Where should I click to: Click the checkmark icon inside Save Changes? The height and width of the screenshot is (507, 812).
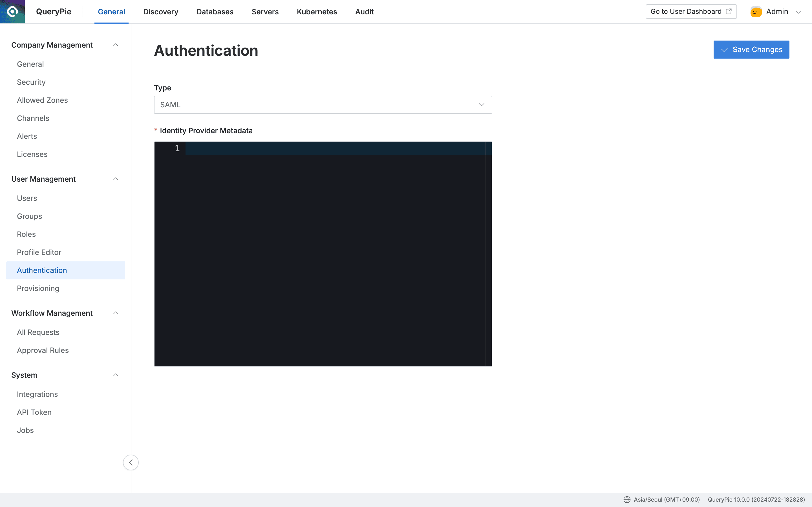coord(725,49)
